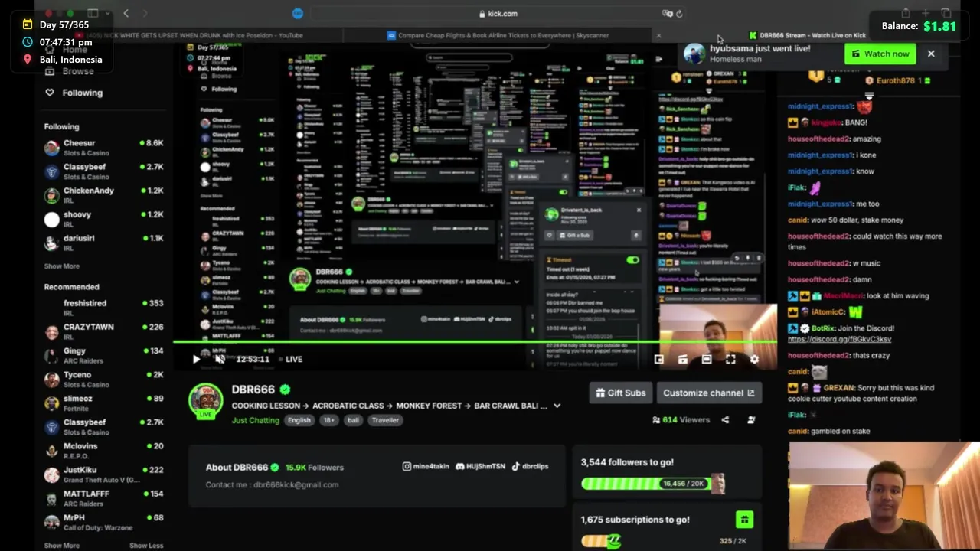
Task: Expand the stream title chevron
Action: [x=557, y=406]
